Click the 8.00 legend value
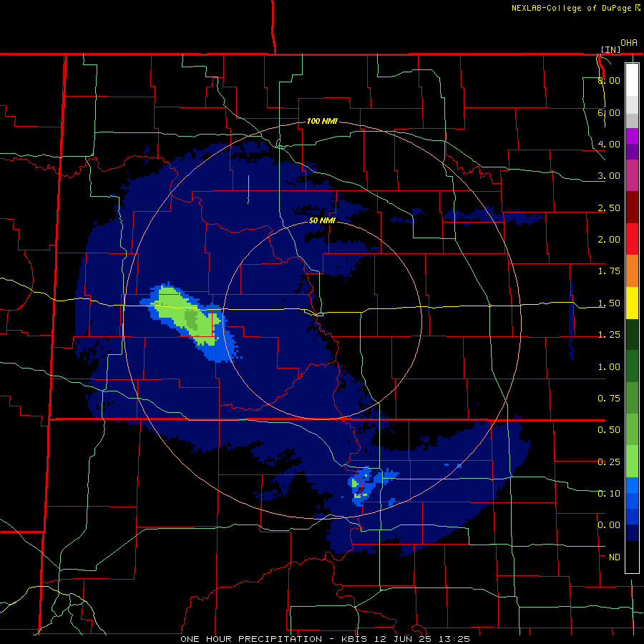 [x=609, y=80]
